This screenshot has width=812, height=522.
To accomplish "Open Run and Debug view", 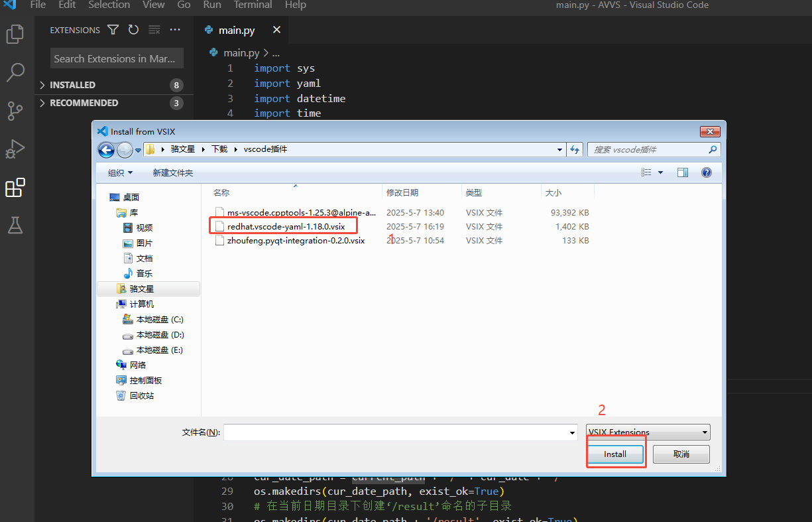I will (x=15, y=149).
